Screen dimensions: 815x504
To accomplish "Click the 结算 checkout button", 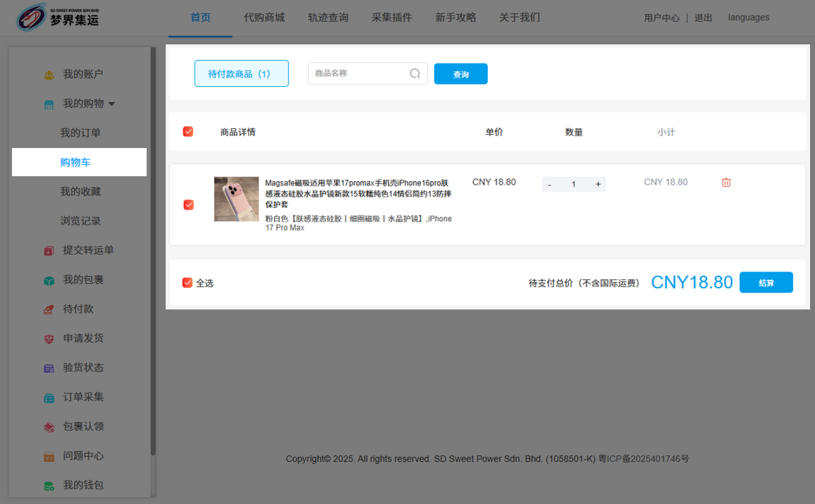I will pos(766,283).
